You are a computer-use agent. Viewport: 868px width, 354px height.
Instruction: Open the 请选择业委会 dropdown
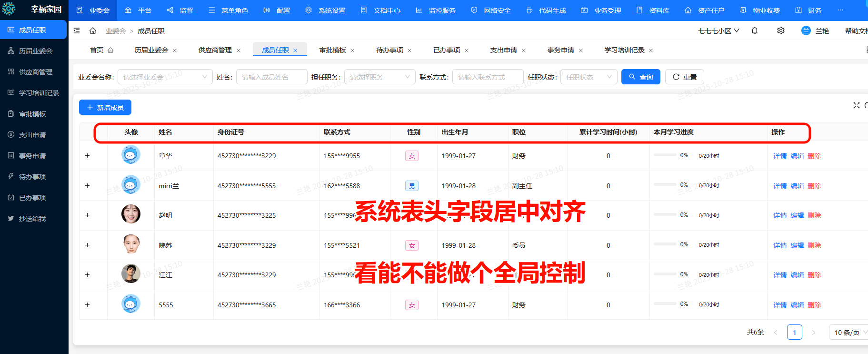[x=165, y=77]
